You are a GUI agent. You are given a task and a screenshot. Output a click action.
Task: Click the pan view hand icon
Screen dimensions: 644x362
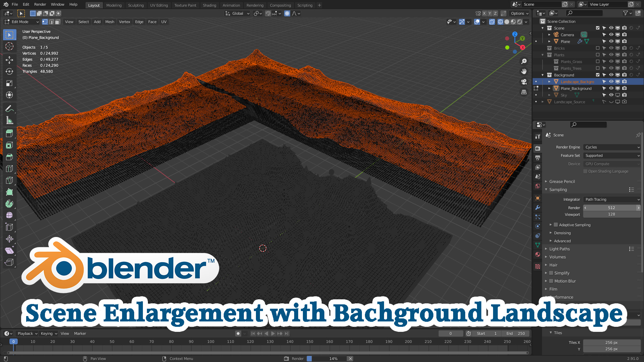524,71
